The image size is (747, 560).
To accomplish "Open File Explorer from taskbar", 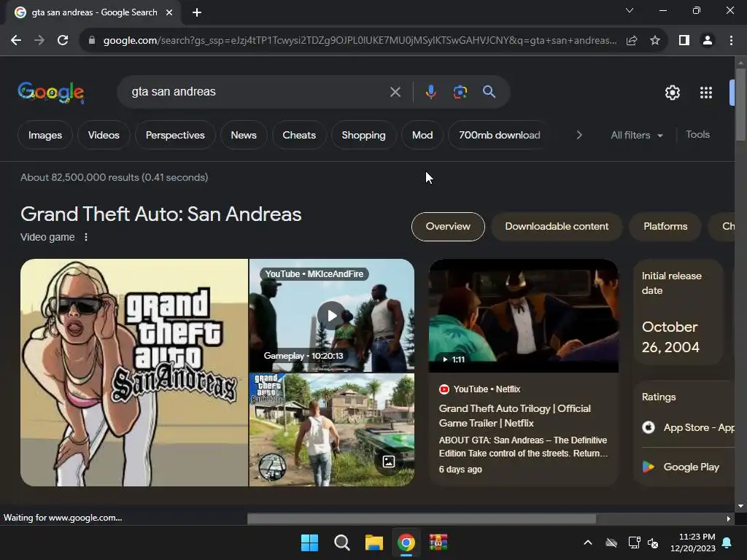I will (374, 542).
